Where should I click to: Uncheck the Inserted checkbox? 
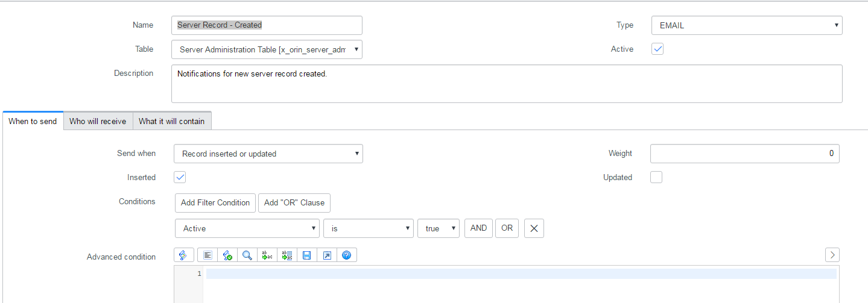pyautogui.click(x=180, y=177)
